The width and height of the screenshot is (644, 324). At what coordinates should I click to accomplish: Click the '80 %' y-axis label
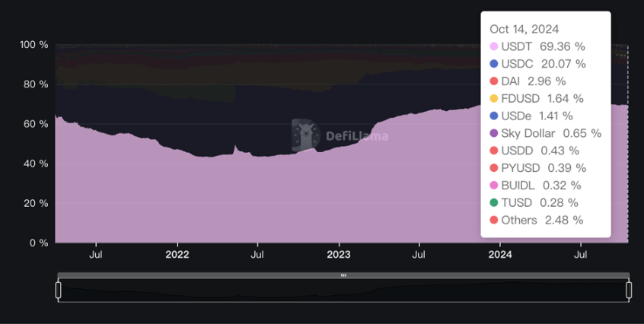coord(36,84)
